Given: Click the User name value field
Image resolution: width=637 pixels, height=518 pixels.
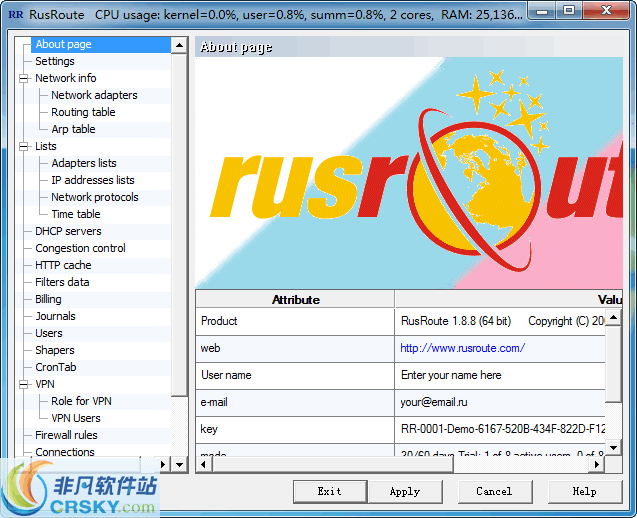Looking at the screenshot, I should coord(500,375).
